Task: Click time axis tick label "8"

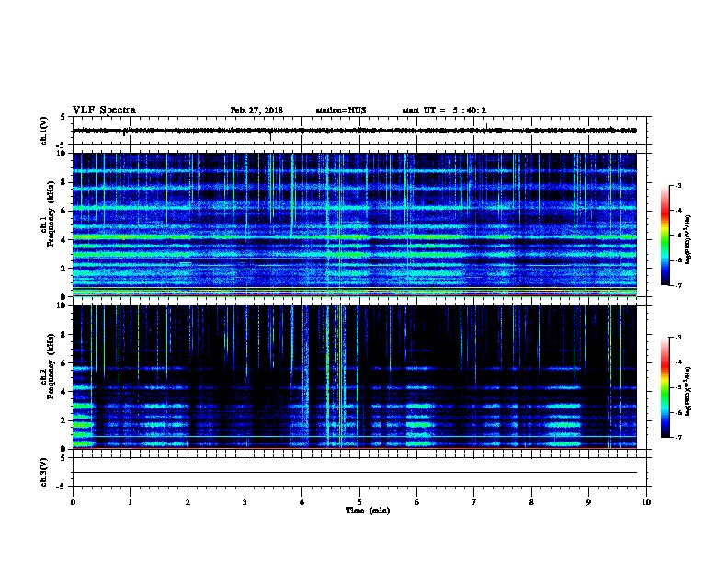Action: (531, 502)
